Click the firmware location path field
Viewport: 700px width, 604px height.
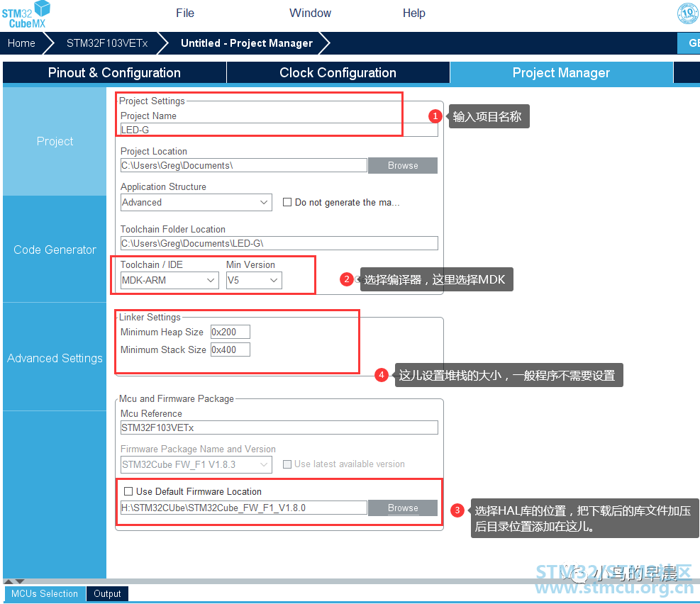[244, 508]
